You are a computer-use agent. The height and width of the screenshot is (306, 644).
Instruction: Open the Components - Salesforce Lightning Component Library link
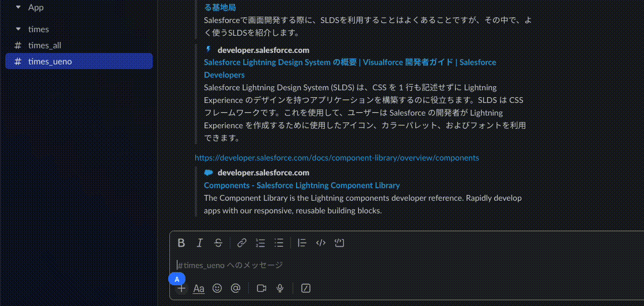pyautogui.click(x=302, y=185)
